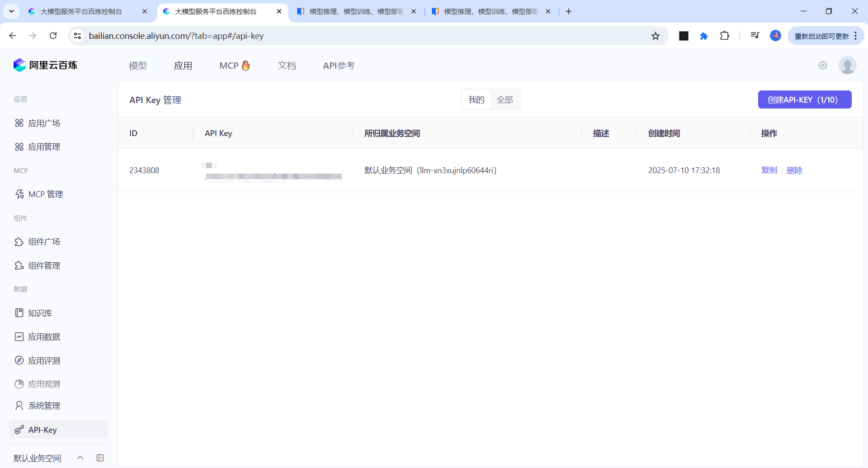Click the browser address bar URL
This screenshot has width=868, height=468.
(176, 36)
